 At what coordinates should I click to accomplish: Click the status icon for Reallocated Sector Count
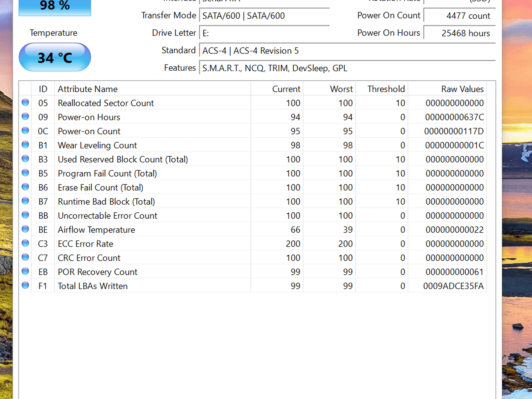(x=25, y=102)
